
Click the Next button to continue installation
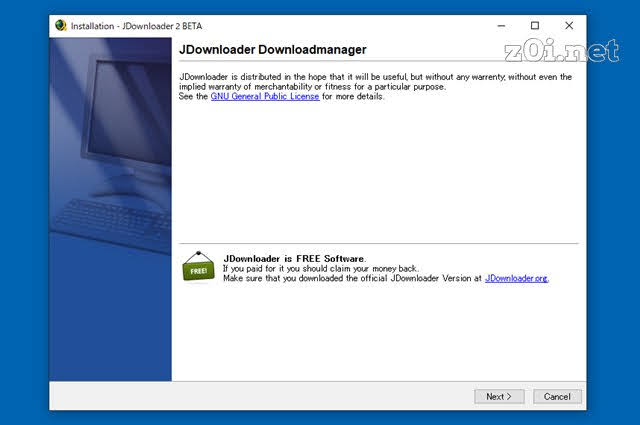pos(499,396)
